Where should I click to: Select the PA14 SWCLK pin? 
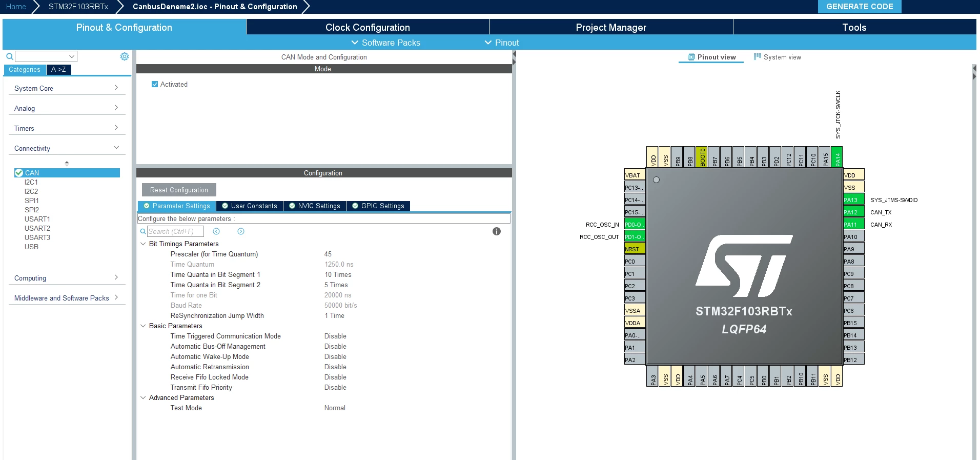point(836,157)
